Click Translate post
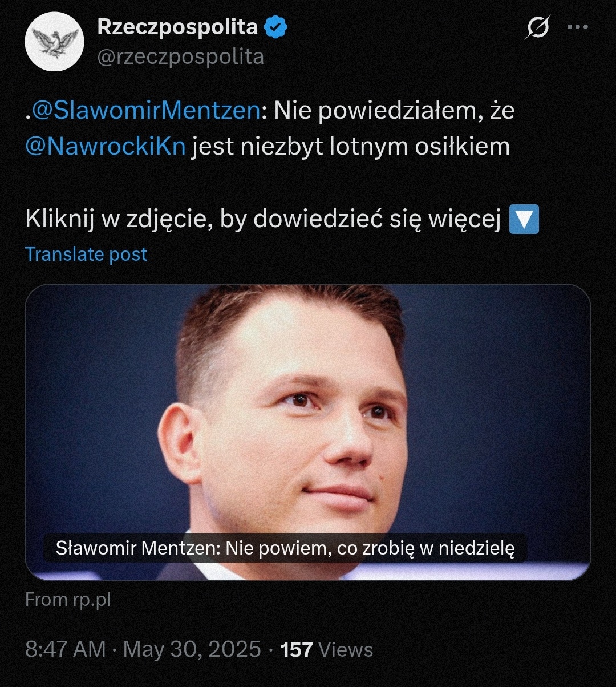This screenshot has width=616, height=687. tap(86, 254)
